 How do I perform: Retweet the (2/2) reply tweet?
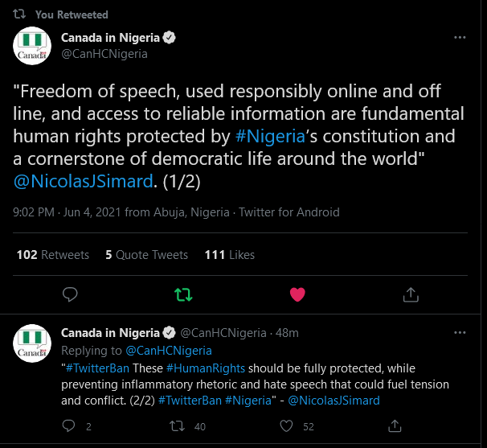pos(179,425)
